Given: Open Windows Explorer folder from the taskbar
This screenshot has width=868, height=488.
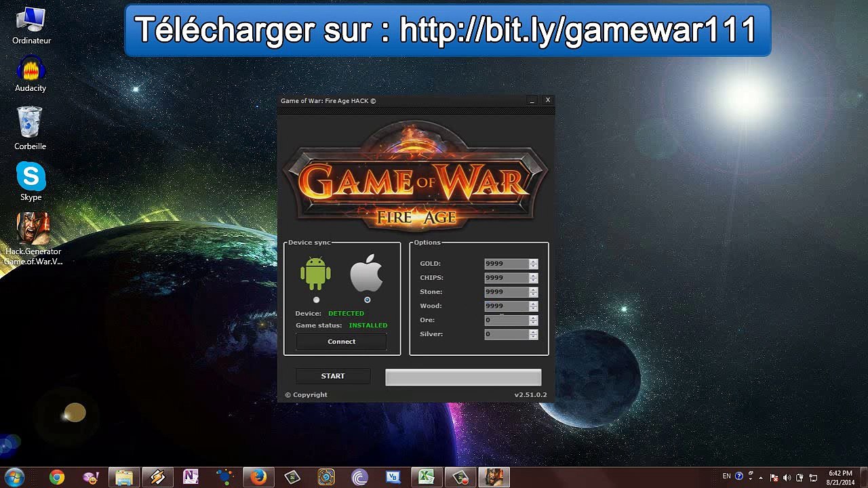Looking at the screenshot, I should [x=124, y=478].
